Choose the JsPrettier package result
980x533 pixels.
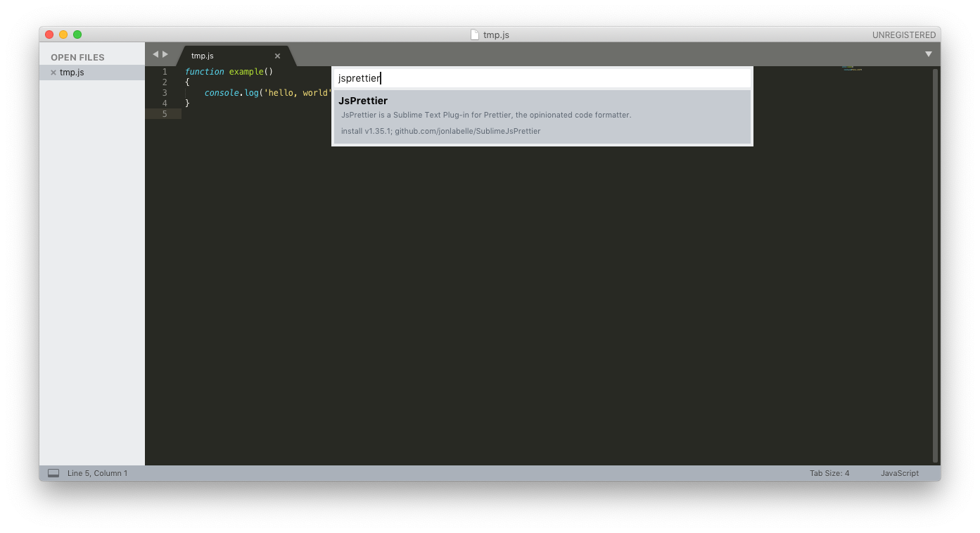[x=542, y=117]
